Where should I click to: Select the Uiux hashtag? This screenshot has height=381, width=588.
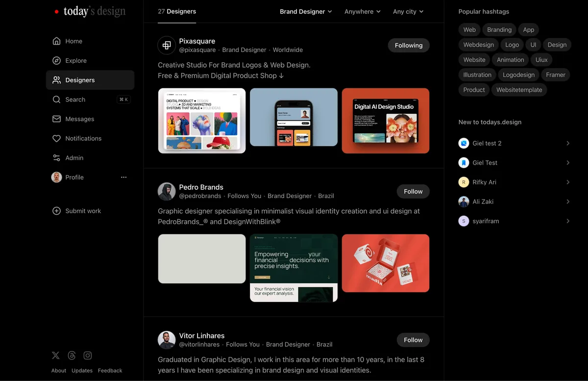point(541,60)
